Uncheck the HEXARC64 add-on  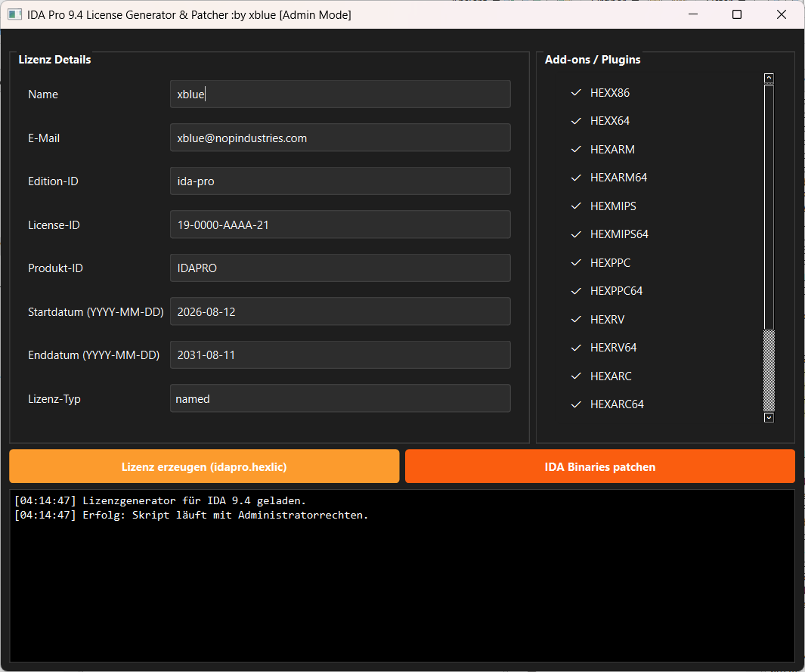(576, 404)
